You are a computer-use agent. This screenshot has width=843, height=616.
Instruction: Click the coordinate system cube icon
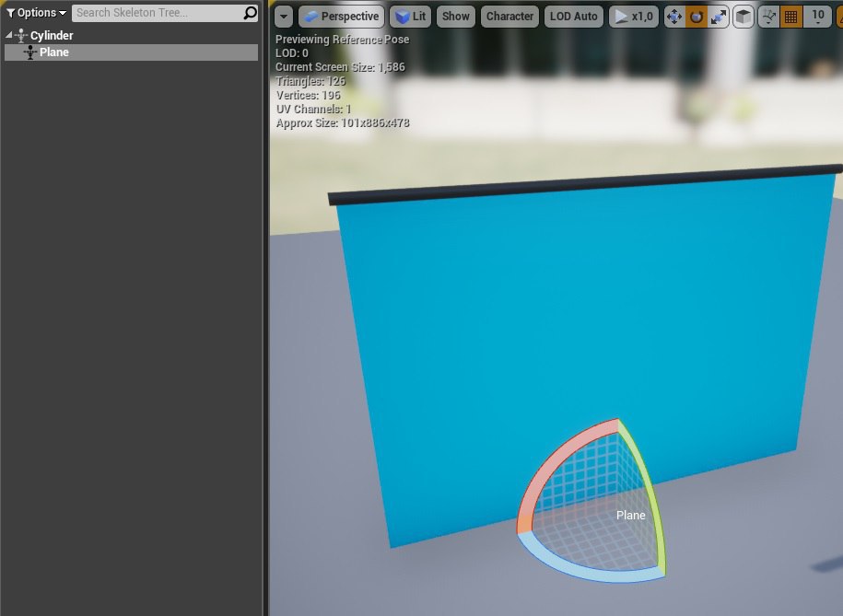(743, 17)
